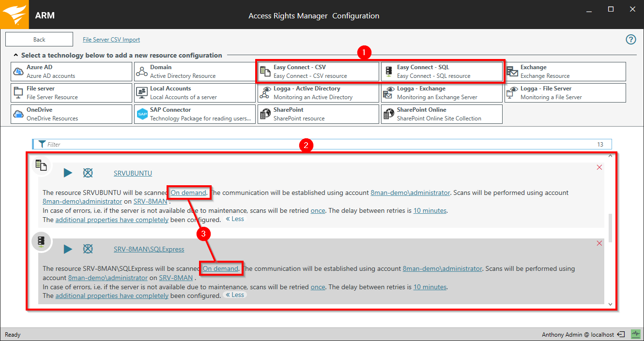Viewport: 644px width, 341px height.
Task: Click the crossed-circle icon next to SRVUBUNTU
Action: click(88, 173)
